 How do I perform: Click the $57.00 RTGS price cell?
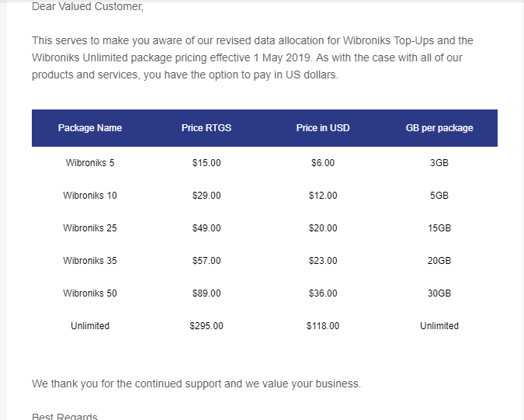pos(206,261)
